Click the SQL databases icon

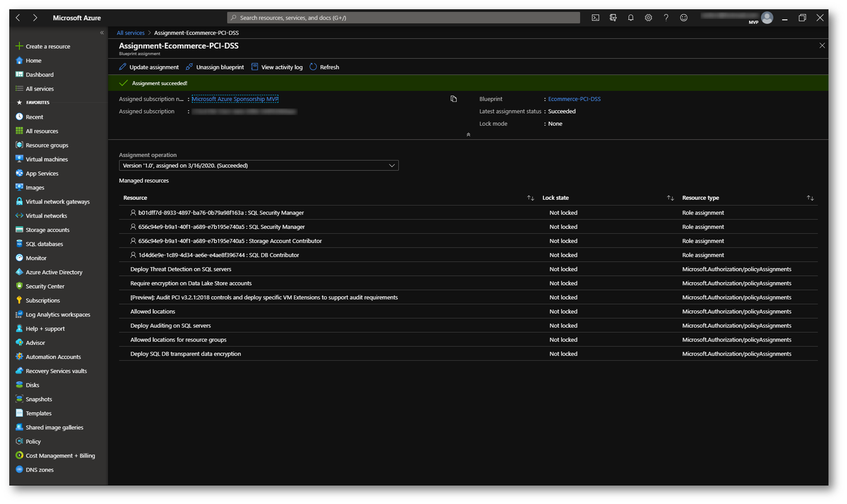click(x=19, y=244)
